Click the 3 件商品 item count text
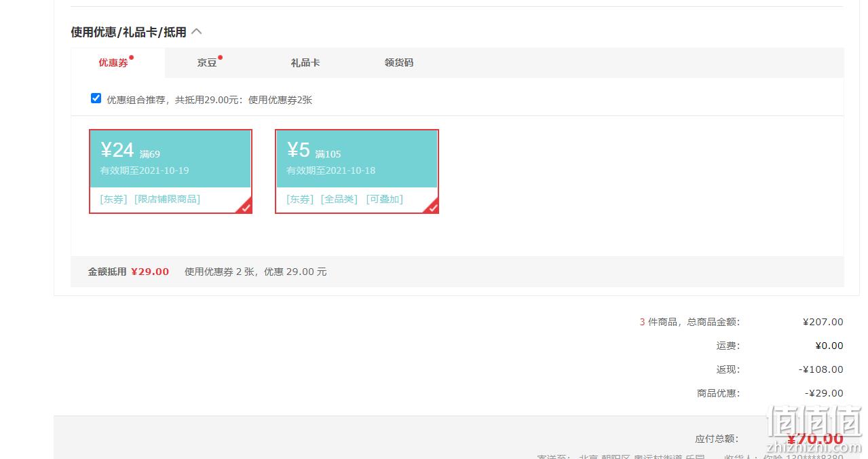This screenshot has width=868, height=459. 658,322
